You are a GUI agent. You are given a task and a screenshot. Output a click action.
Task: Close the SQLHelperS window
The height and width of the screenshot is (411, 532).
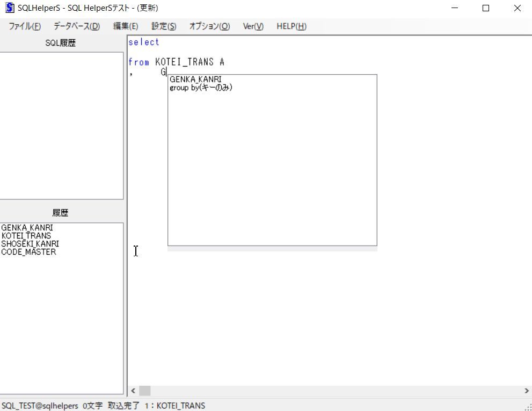click(517, 8)
